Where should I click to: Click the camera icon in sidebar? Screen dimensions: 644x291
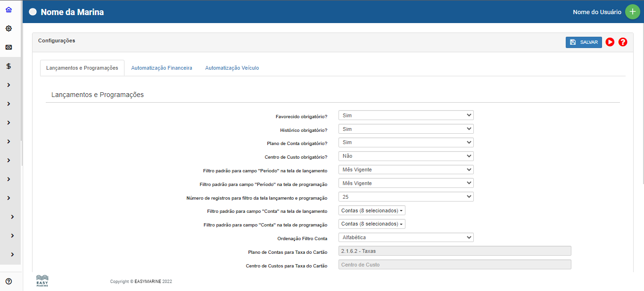8,47
